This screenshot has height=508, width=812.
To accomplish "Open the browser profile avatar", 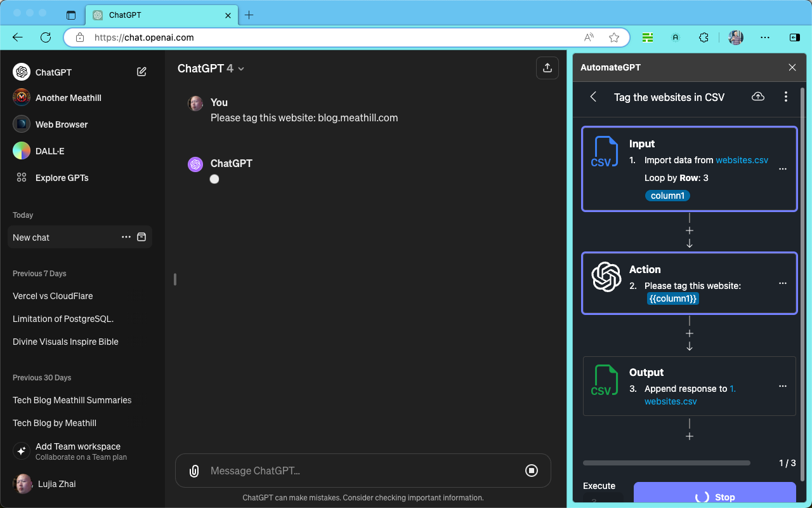I will pyautogui.click(x=736, y=37).
